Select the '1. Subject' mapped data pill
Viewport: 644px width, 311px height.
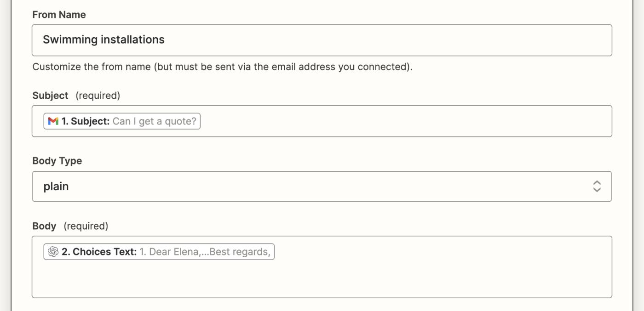86,121
